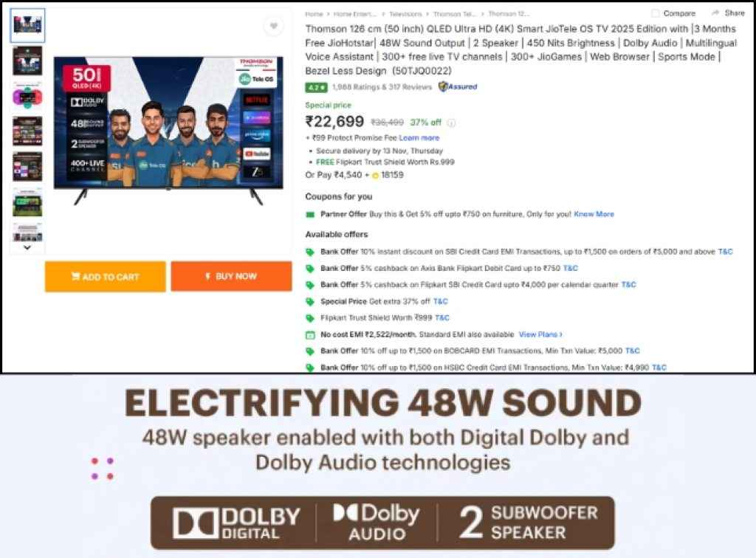The width and height of the screenshot is (756, 558).
Task: Select the second product thumbnail
Action: (28, 61)
